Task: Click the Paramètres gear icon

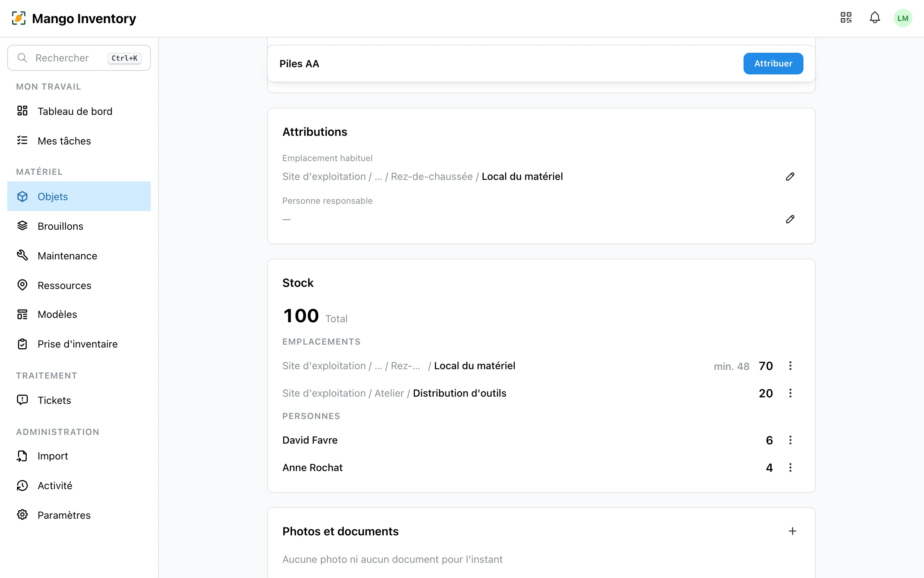Action: (x=22, y=515)
